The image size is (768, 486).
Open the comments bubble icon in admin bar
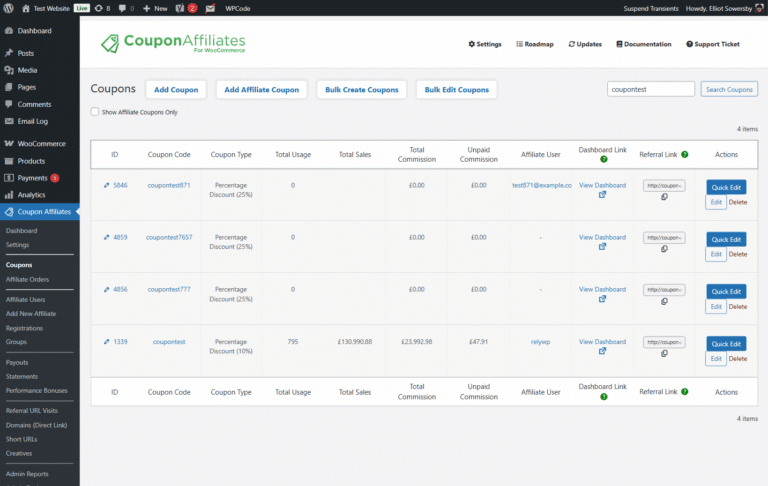pyautogui.click(x=122, y=8)
